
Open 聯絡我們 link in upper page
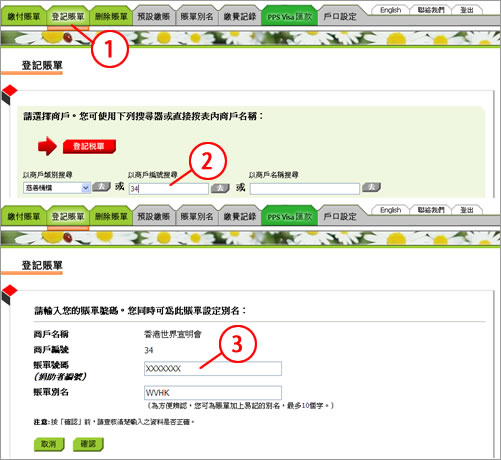coord(431,10)
